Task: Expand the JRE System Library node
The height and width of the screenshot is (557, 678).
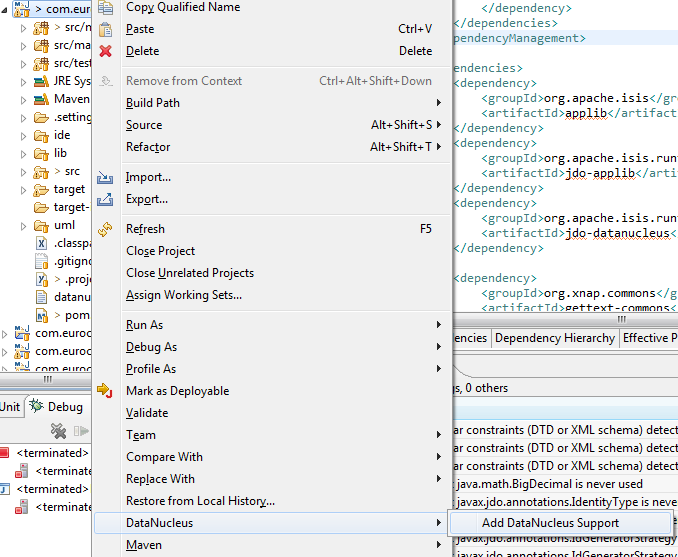Action: tap(24, 81)
